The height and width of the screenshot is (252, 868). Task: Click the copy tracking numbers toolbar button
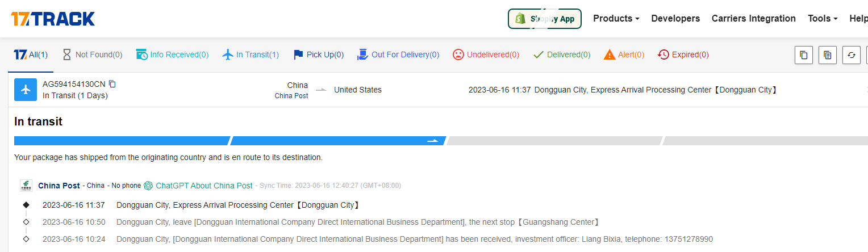click(x=803, y=55)
